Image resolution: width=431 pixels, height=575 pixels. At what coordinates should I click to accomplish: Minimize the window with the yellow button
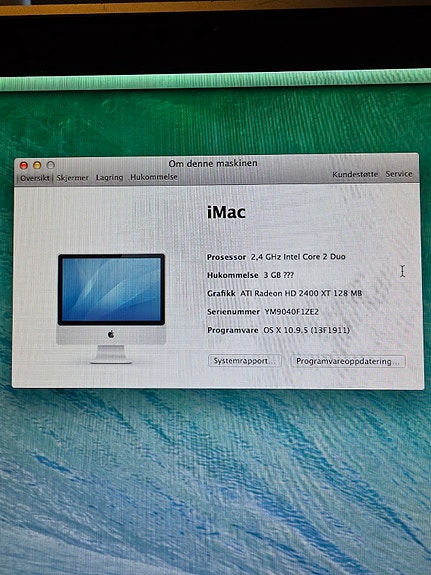point(37,165)
